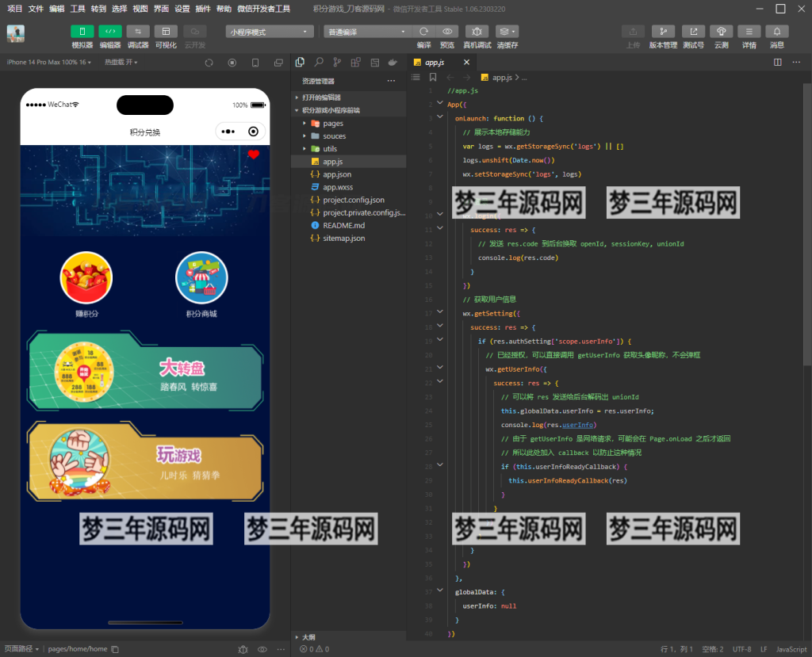Screen dimensions: 812x657
Task: Tap the play game banner
Action: tap(145, 461)
